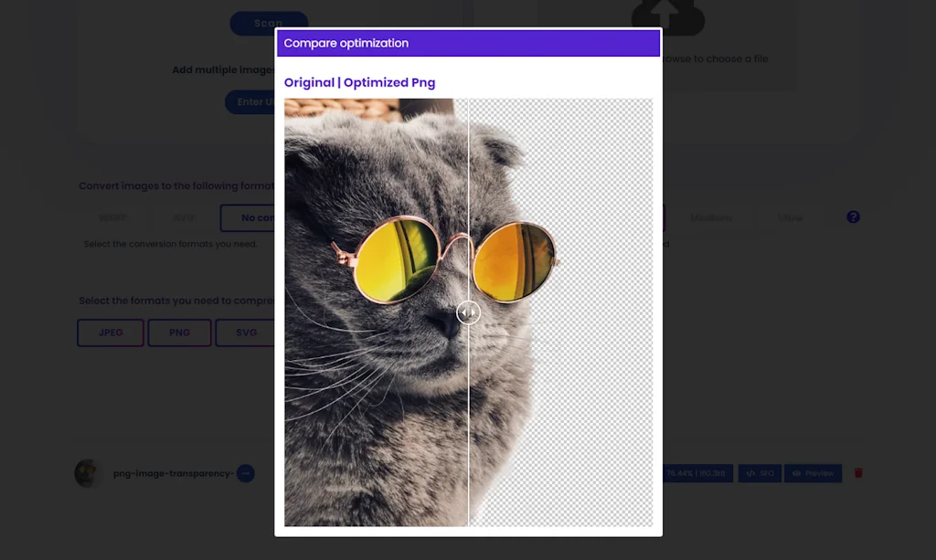This screenshot has width=936, height=560.
Task: Select the Medium compression level
Action: (712, 217)
